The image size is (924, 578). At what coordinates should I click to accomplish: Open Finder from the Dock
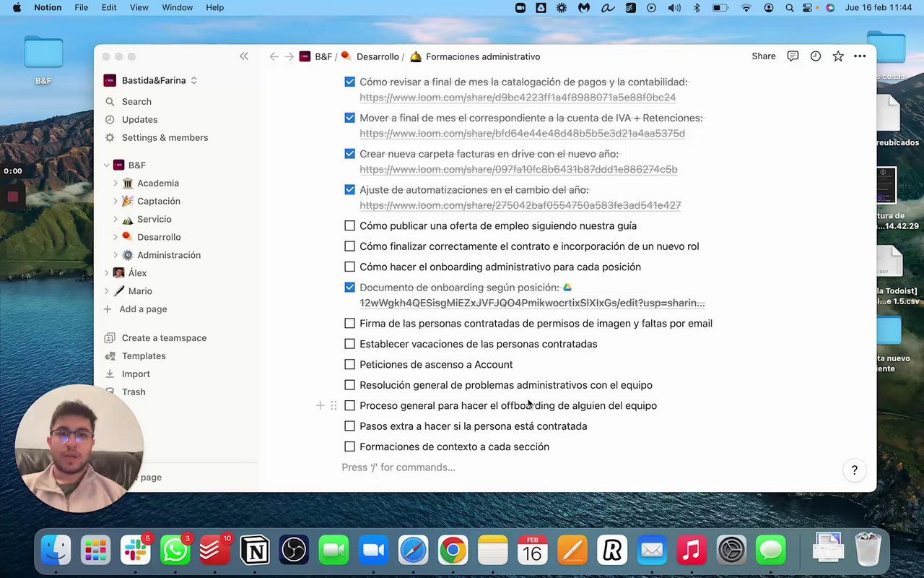[56, 551]
